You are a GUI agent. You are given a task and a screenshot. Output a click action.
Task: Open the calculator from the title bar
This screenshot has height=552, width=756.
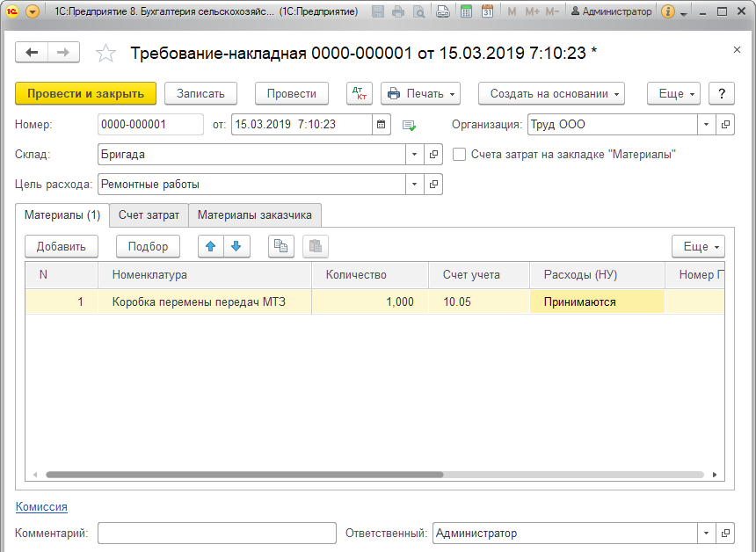(x=466, y=11)
